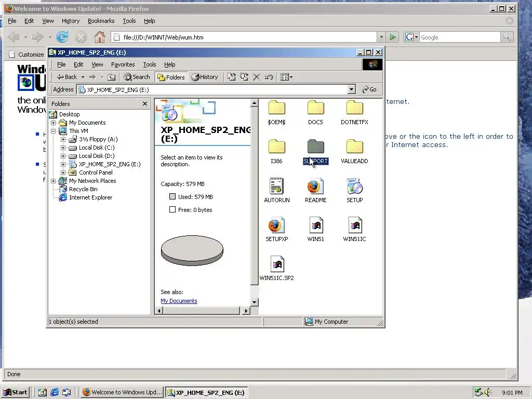Click the Search toolbar button
The height and width of the screenshot is (399, 532).
coord(137,77)
